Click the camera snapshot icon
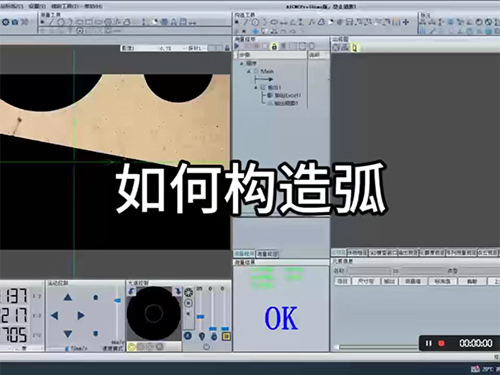 coord(15,22)
